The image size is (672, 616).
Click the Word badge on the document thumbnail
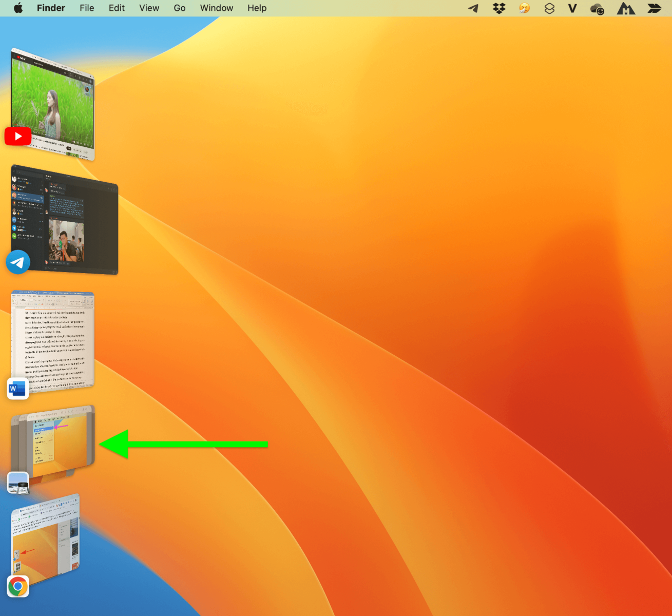17,389
